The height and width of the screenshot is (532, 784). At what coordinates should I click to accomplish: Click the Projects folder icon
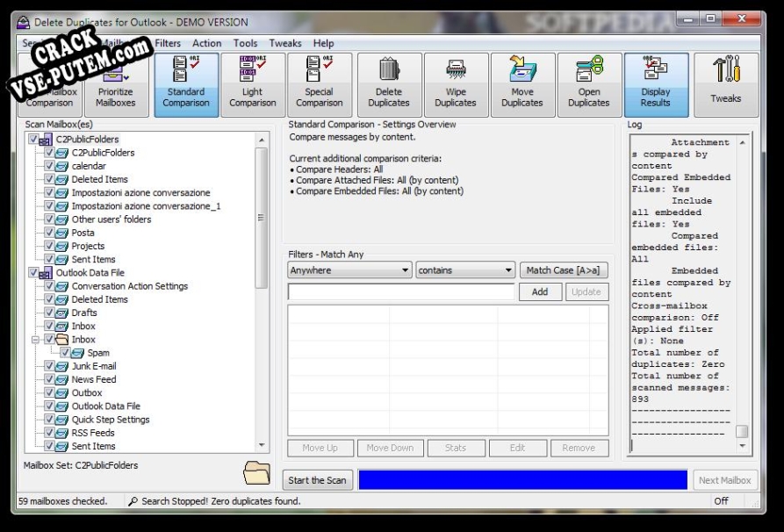point(62,246)
